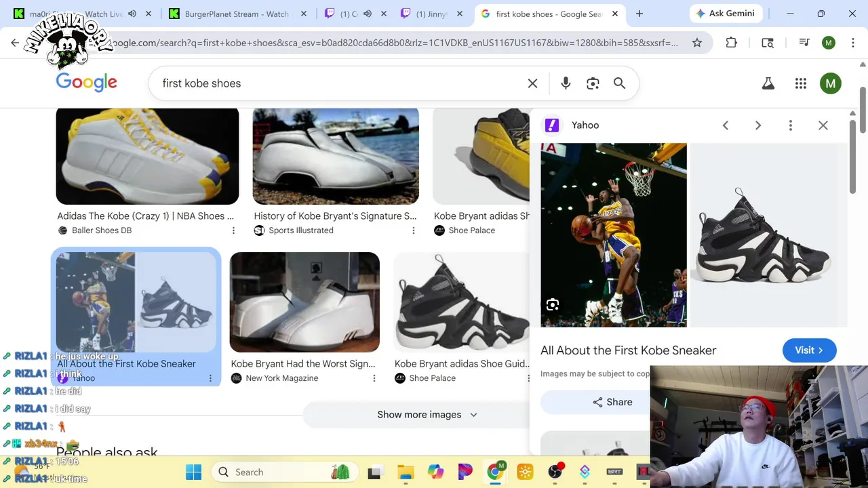Open Adidas The Kobe Crazy 1 thumbnail
The width and height of the screenshot is (868, 488).
[x=147, y=156]
